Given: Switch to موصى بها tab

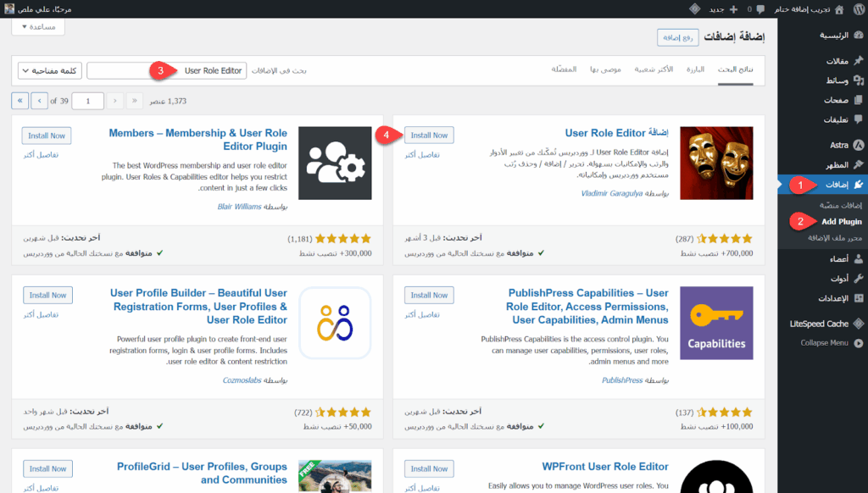Looking at the screenshot, I should 605,69.
